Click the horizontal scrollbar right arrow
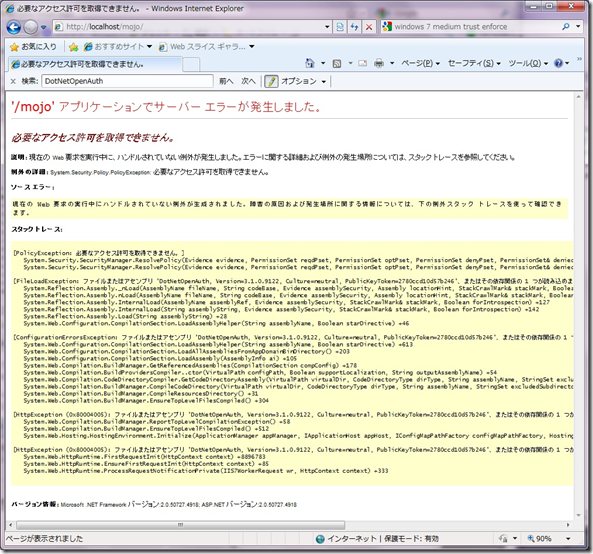This screenshot has height=554, width=593. point(568,525)
